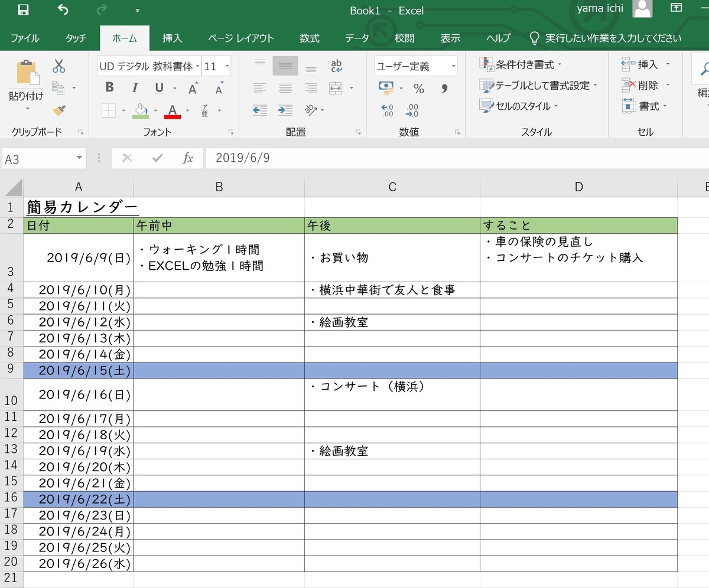Switch to the データ ribbon tab
The height and width of the screenshot is (588, 709).
(357, 38)
